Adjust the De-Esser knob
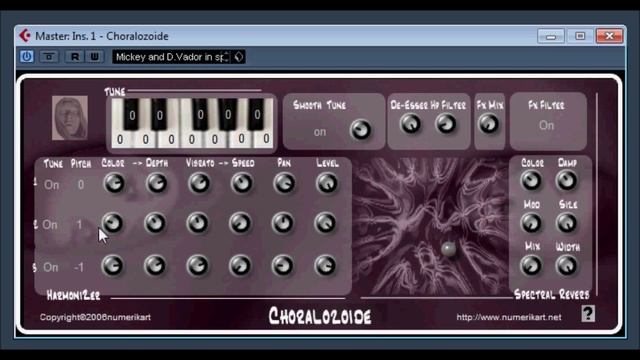The width and height of the screenshot is (640, 360). pyautogui.click(x=410, y=124)
